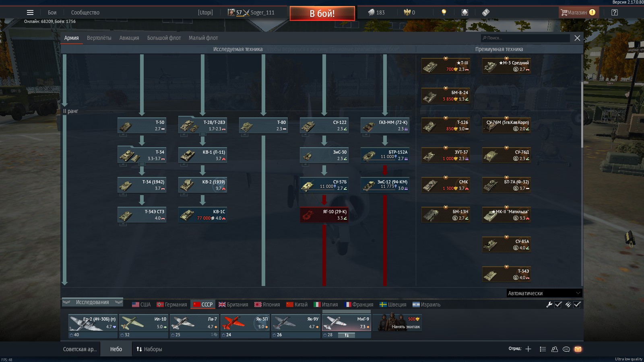Viewport: 644px width, 362px height.
Task: Select premium БМ-8-24 rocket launcher
Action: pyautogui.click(x=446, y=96)
